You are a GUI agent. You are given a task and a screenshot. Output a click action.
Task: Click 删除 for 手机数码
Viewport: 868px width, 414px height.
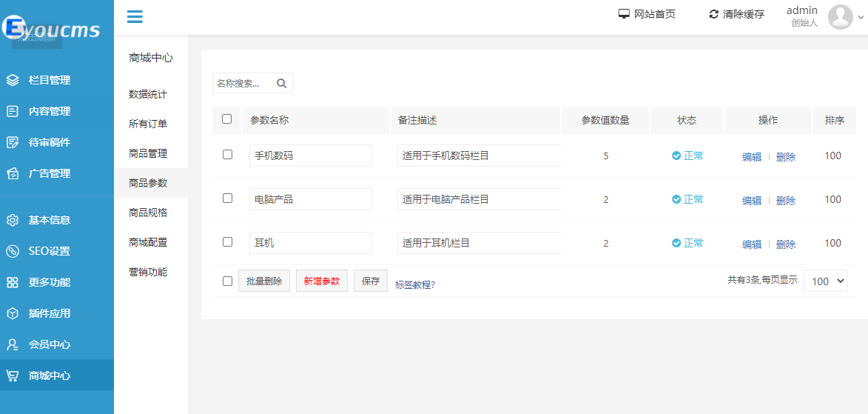click(786, 157)
